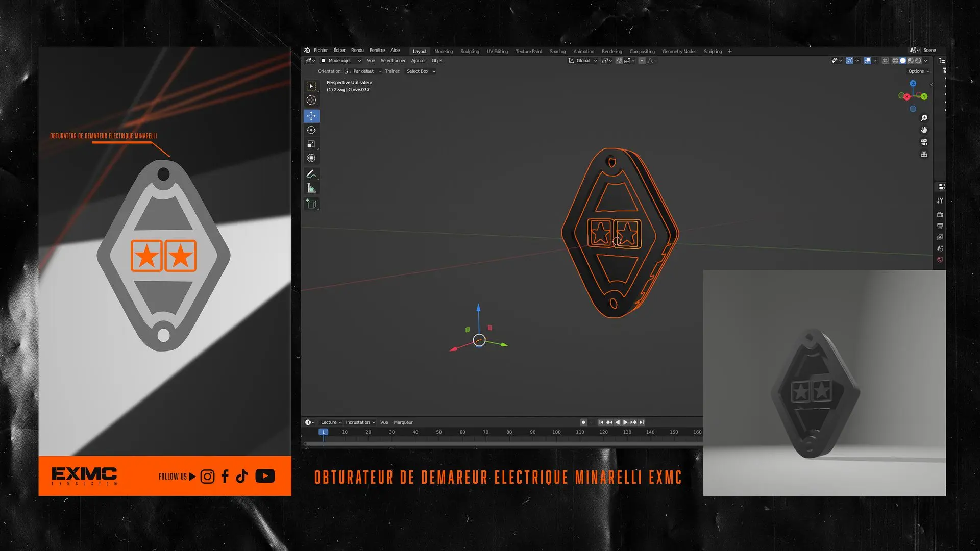Select the Scale tool
Image resolution: width=980 pixels, height=551 pixels.
[311, 144]
